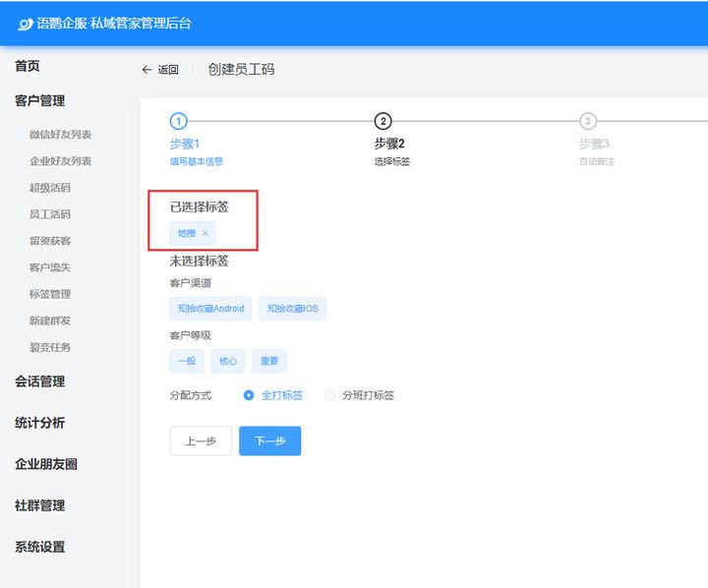Viewport: 708px width, 588px height.
Task: Click the 语鹦企服 logo icon
Action: pyautogui.click(x=26, y=24)
